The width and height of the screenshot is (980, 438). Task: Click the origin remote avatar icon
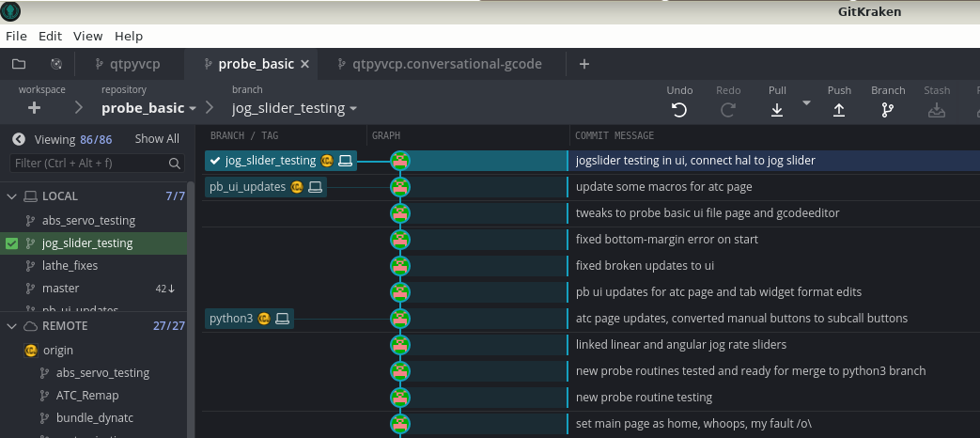point(31,351)
